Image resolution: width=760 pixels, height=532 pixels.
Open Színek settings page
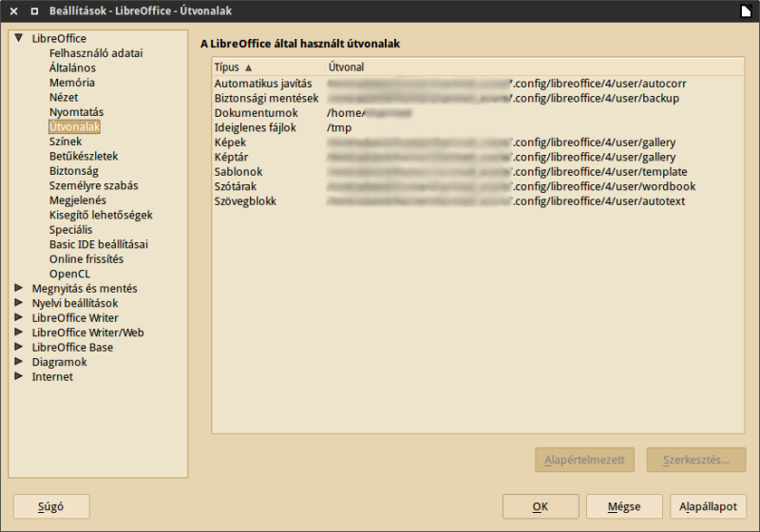coord(66,142)
